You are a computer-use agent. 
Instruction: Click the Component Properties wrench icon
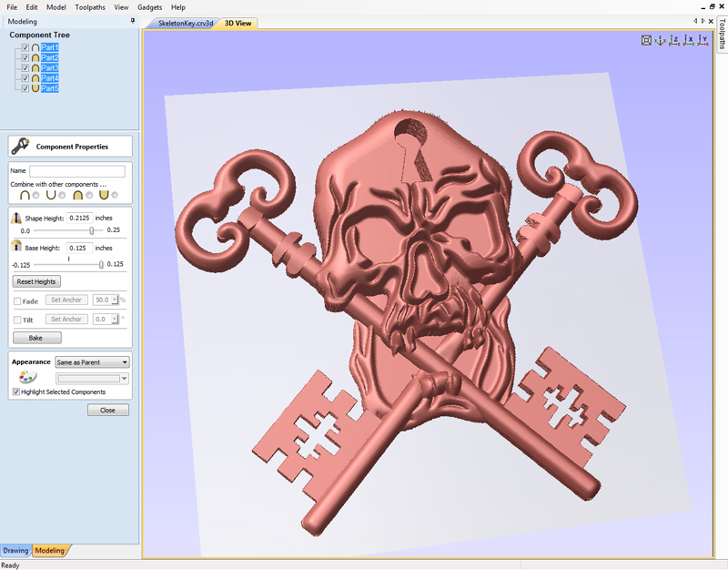(x=20, y=146)
